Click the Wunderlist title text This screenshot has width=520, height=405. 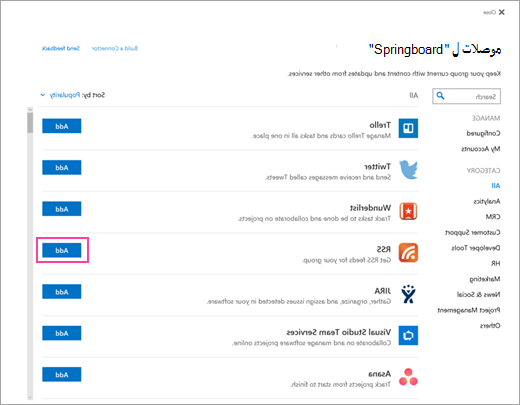point(370,208)
